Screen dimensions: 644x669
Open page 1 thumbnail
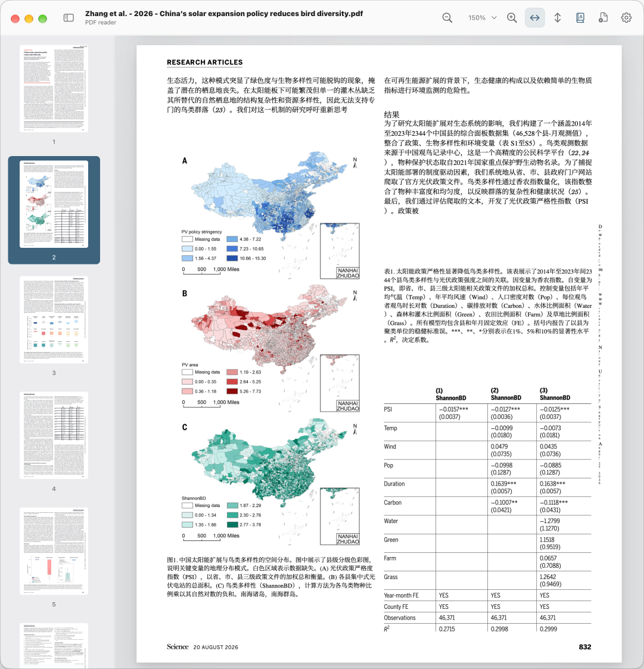pos(54,88)
